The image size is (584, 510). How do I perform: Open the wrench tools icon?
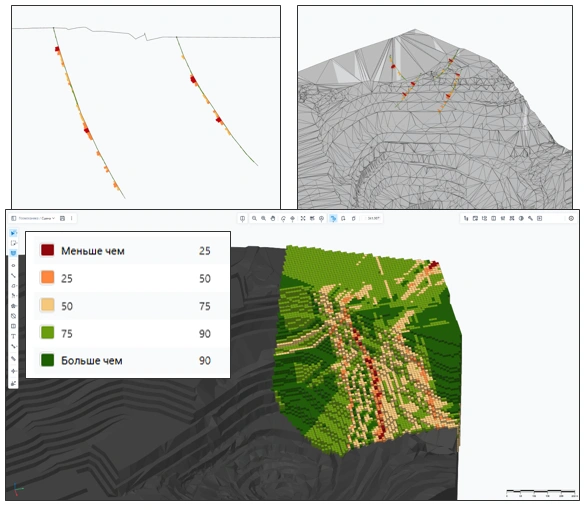[530, 218]
